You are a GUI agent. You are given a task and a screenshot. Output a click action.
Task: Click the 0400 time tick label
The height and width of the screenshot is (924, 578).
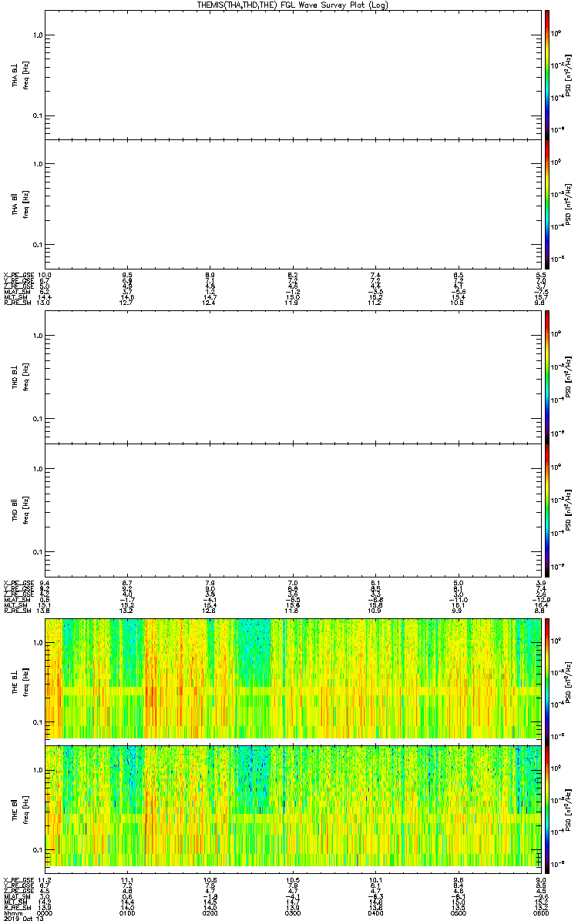pos(375,913)
